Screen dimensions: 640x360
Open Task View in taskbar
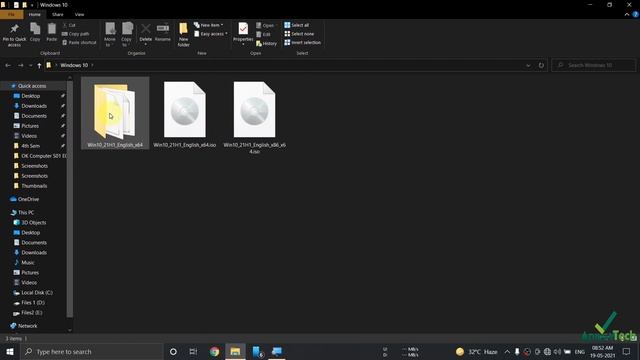tap(193, 351)
